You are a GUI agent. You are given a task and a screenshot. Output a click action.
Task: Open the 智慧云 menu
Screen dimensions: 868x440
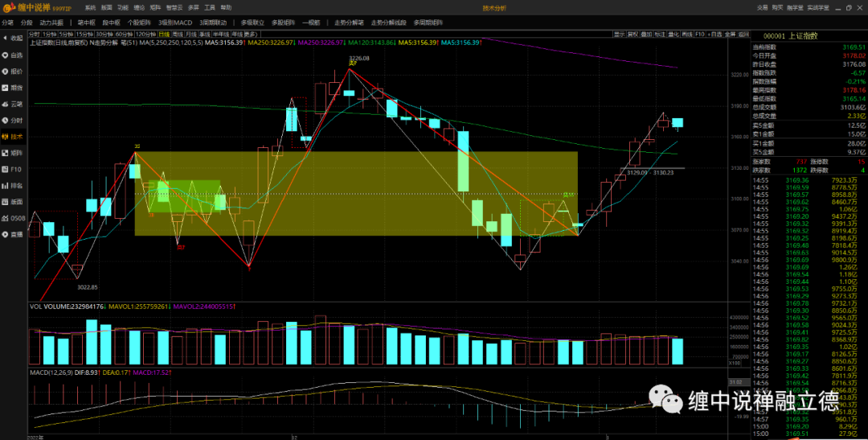[174, 8]
